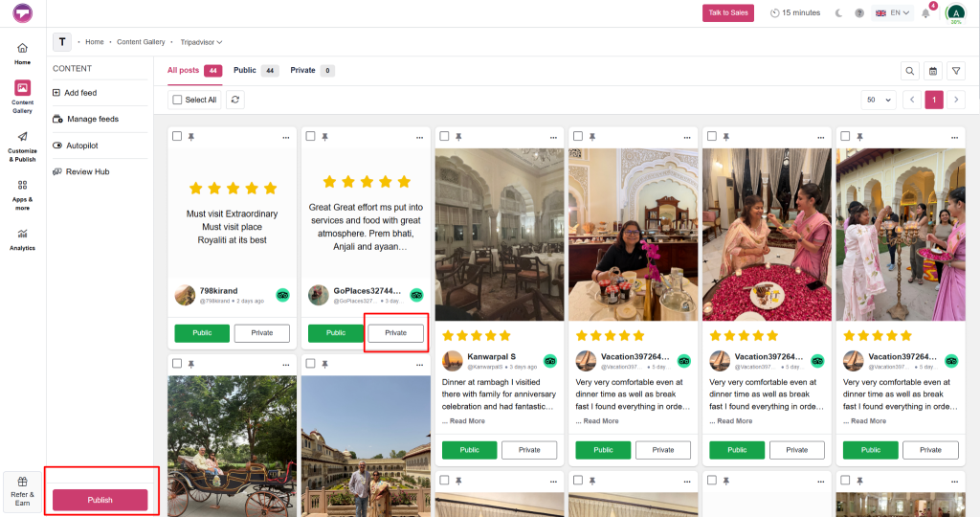
Task: Pin the GoPlaces32744 review post
Action: [x=325, y=136]
